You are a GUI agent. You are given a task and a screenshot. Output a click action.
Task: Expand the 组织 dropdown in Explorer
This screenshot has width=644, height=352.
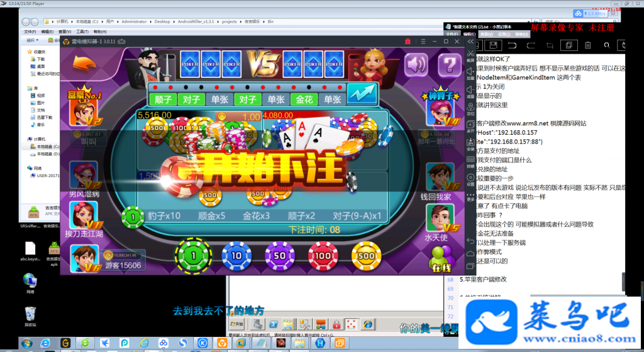[x=33, y=40]
